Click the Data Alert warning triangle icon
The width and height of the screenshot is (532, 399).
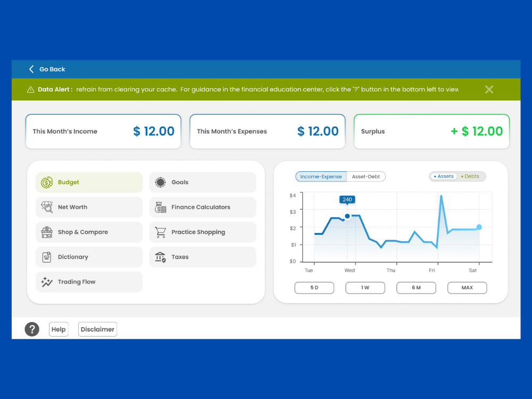(x=30, y=89)
